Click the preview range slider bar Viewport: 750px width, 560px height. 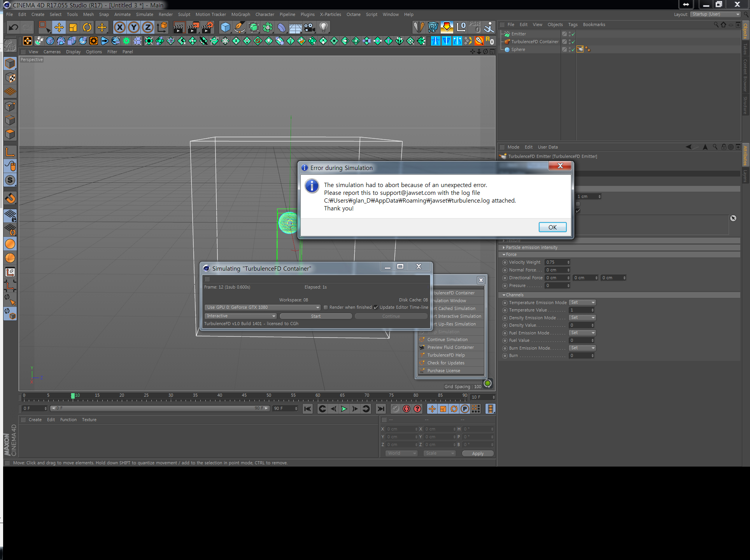click(159, 408)
